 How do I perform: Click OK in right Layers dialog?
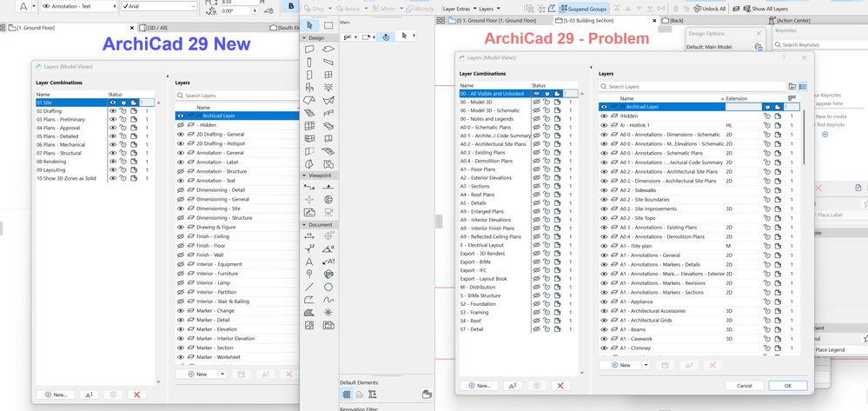pos(788,386)
